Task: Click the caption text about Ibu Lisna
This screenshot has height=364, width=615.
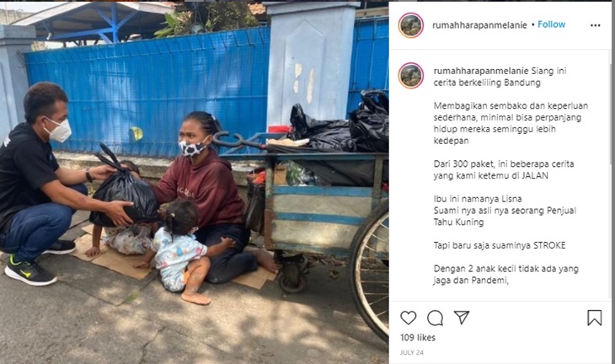Action: click(505, 211)
